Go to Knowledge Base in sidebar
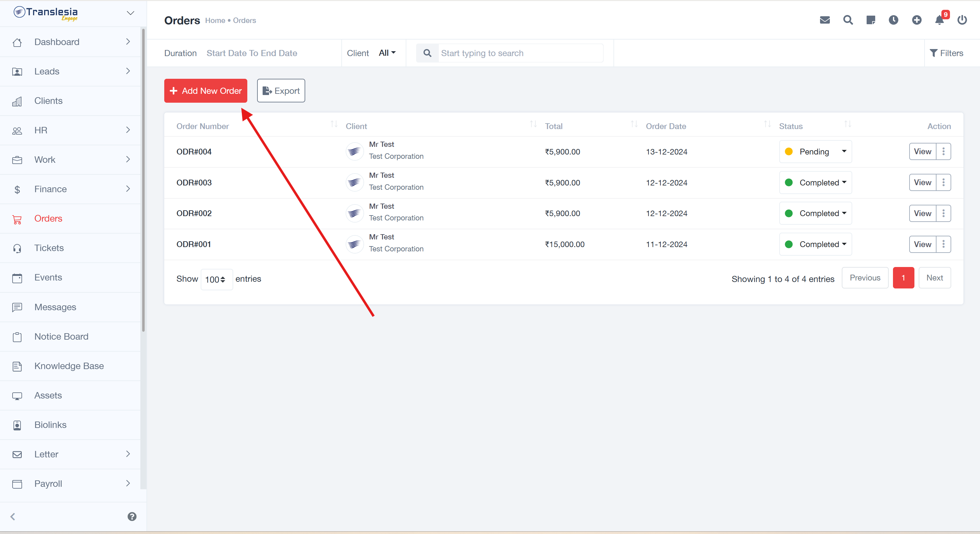This screenshot has height=534, width=980. coord(69,366)
